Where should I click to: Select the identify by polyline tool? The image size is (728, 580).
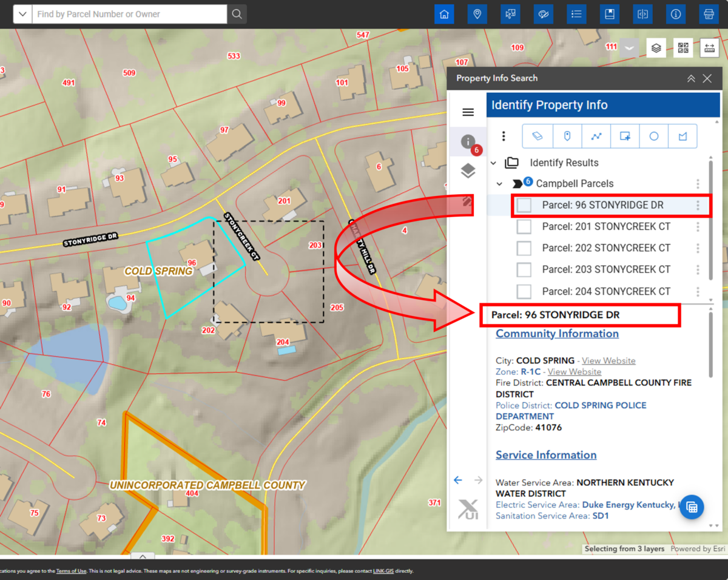pos(596,137)
